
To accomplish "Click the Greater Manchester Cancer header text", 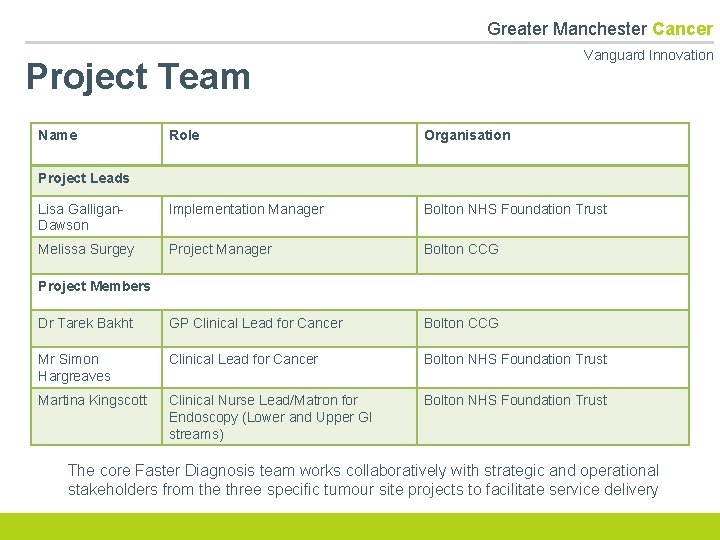I will 599,28.
